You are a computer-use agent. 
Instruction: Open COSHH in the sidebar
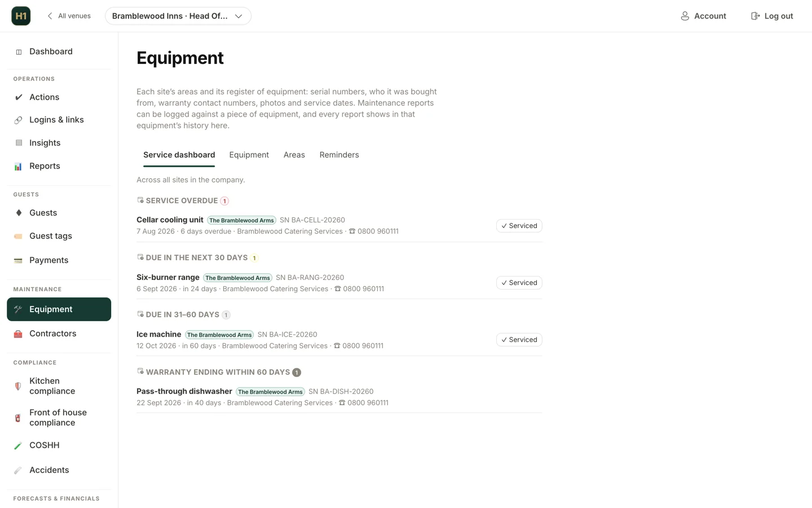(59, 445)
